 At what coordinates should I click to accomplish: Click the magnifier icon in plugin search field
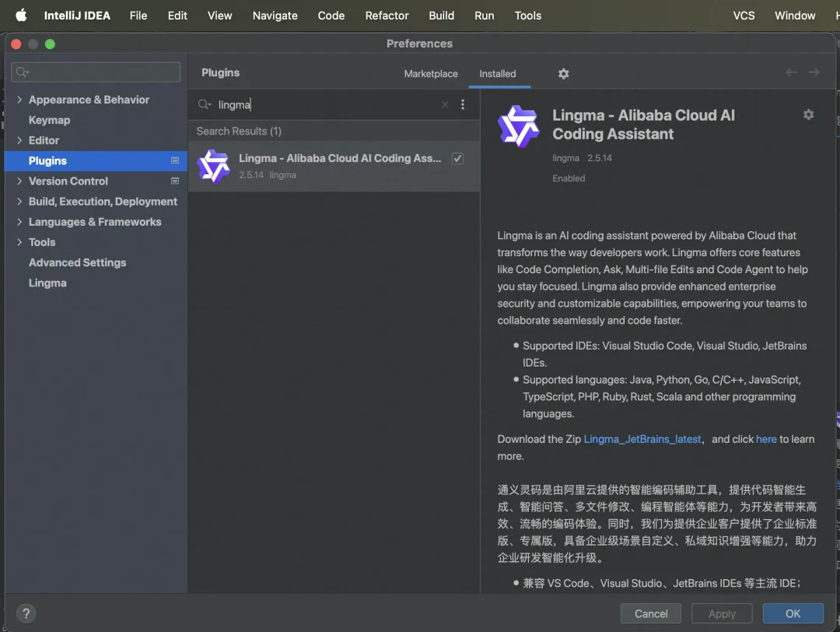click(204, 104)
